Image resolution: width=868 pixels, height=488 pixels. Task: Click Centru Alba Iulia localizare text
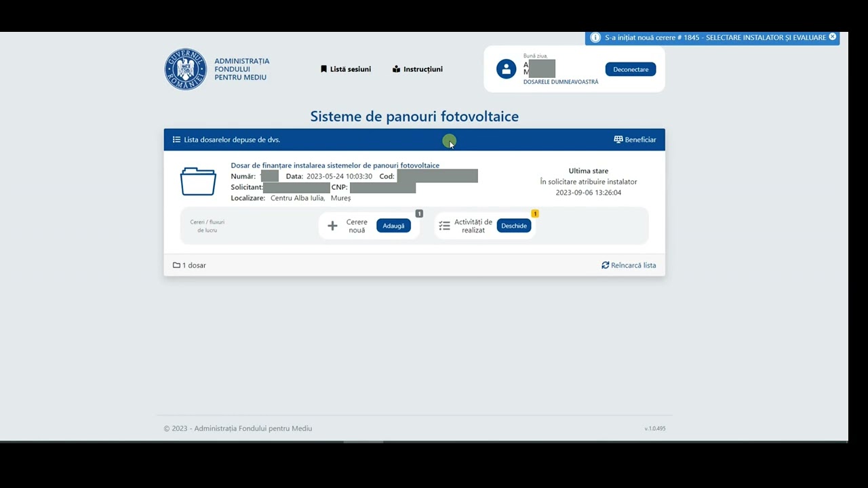[298, 198]
